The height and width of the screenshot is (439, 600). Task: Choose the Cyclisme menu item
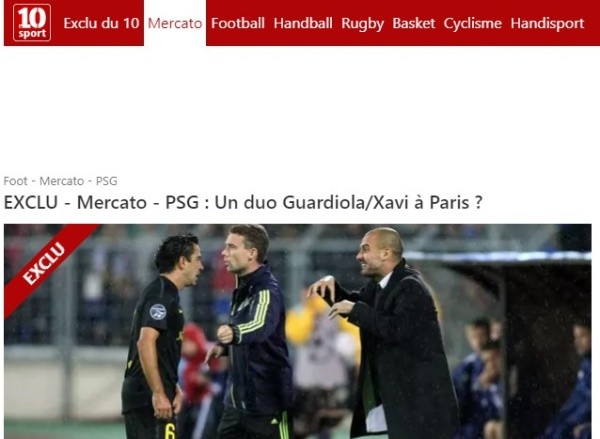click(473, 24)
